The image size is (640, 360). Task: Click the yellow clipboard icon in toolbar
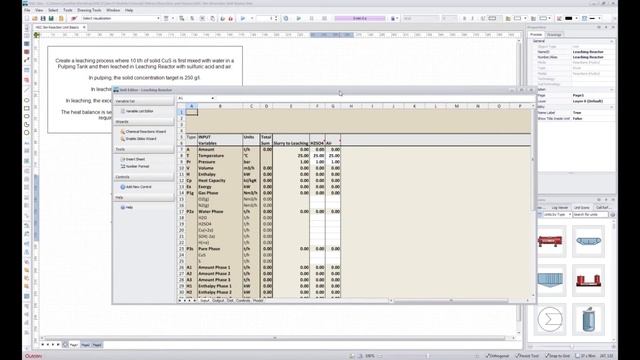click(61, 18)
